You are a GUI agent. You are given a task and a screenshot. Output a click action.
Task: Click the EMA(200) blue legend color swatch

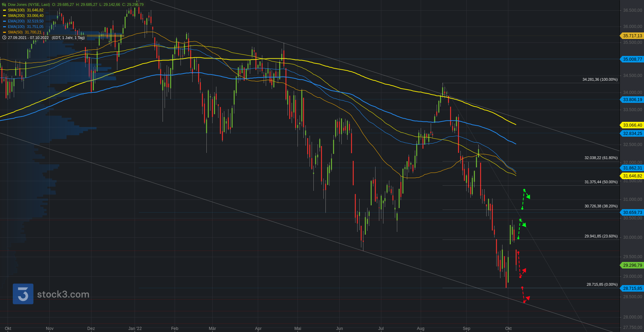pos(4,21)
